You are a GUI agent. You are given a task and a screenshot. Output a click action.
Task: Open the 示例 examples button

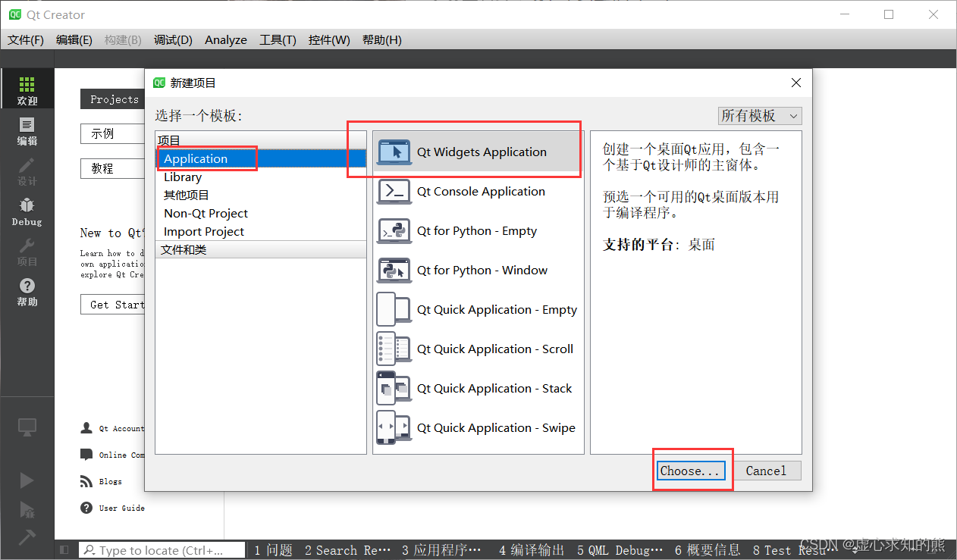pyautogui.click(x=112, y=133)
